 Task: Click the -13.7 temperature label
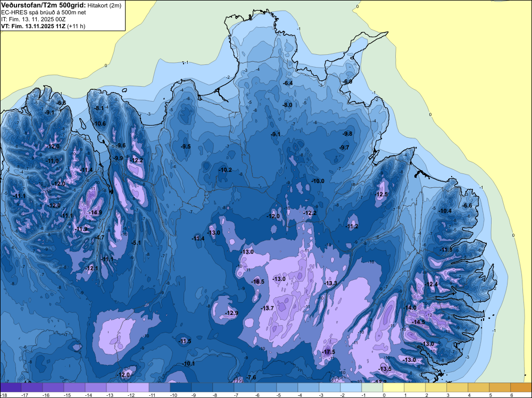268,308
